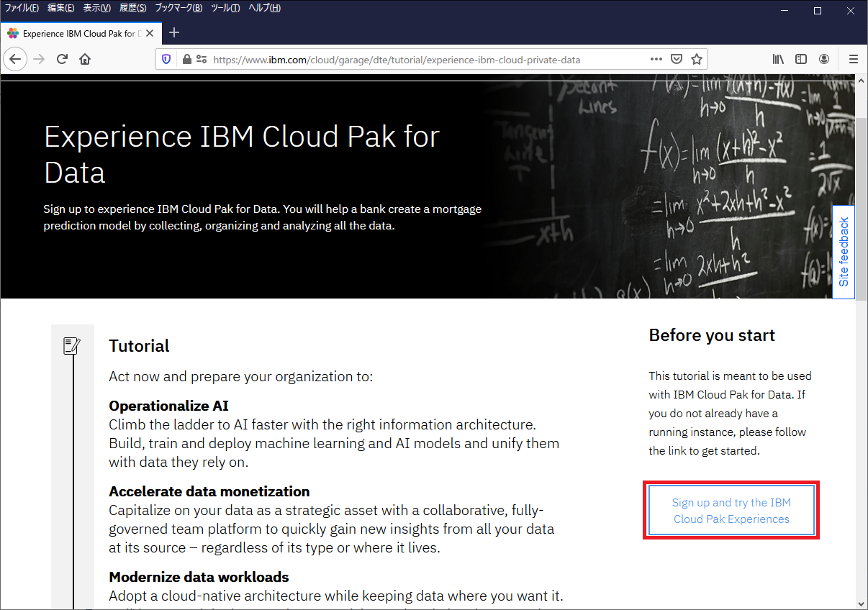
Task: Open the tracking protection shield icon
Action: pyautogui.click(x=166, y=59)
